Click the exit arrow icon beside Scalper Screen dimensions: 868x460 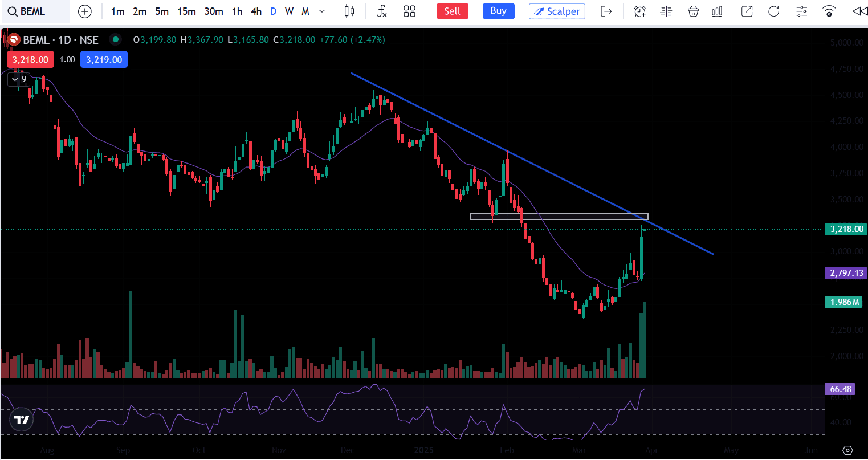point(606,11)
